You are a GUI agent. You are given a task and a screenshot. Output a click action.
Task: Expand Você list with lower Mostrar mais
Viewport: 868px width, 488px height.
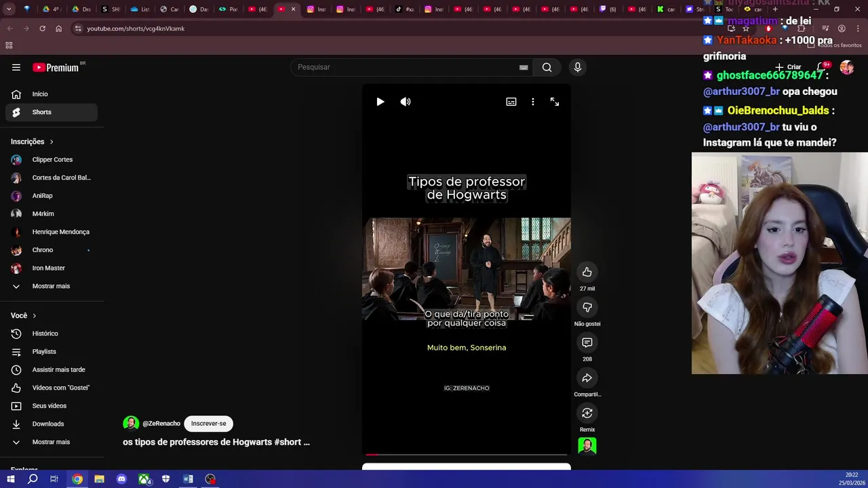[x=52, y=442]
